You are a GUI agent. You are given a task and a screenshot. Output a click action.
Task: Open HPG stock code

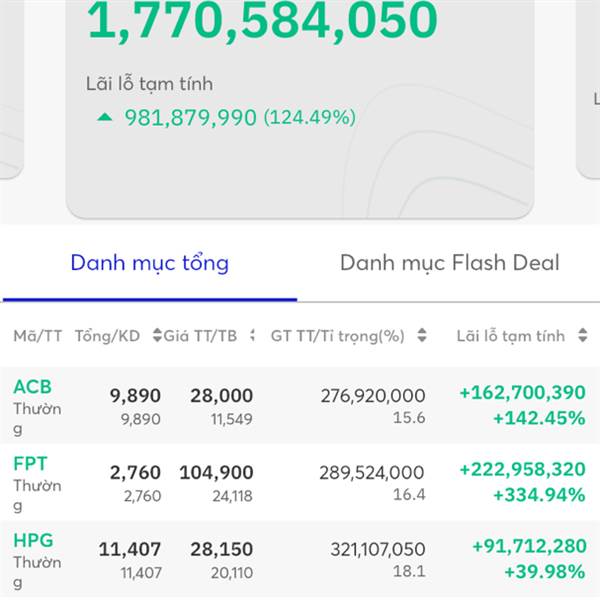[x=33, y=540]
